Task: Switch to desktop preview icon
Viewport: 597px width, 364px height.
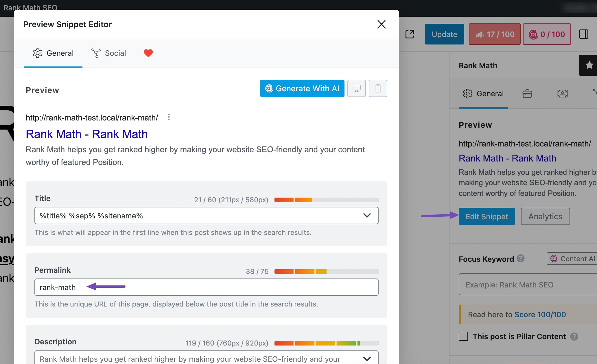Action: point(357,88)
